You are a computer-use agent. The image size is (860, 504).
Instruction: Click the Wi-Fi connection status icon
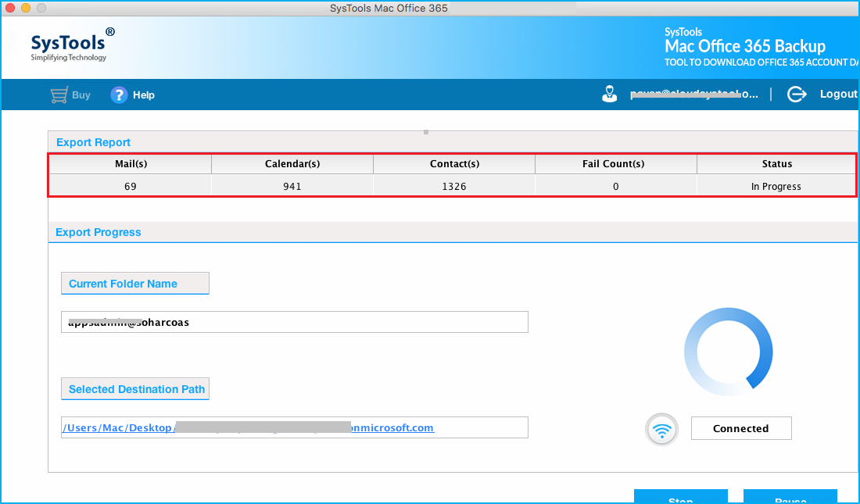(x=661, y=429)
